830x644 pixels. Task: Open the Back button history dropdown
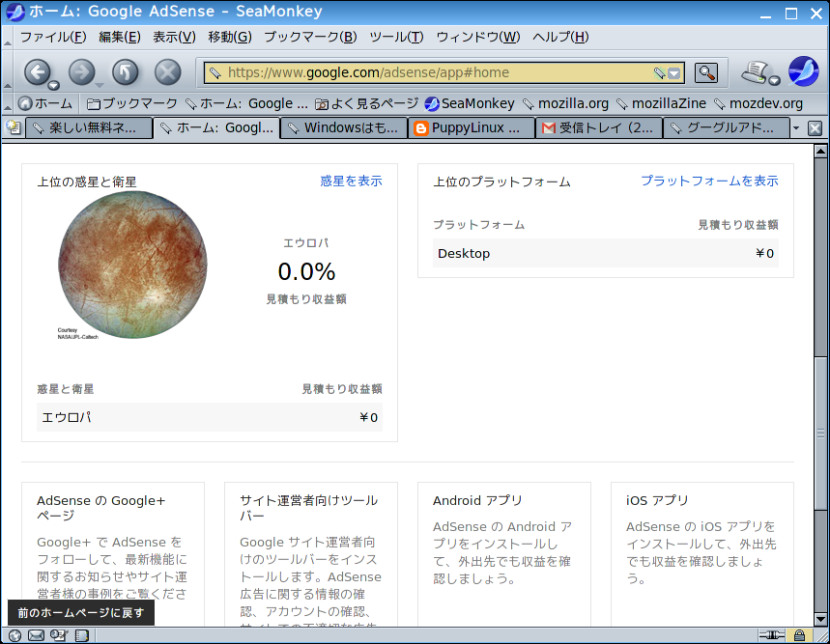[54, 86]
